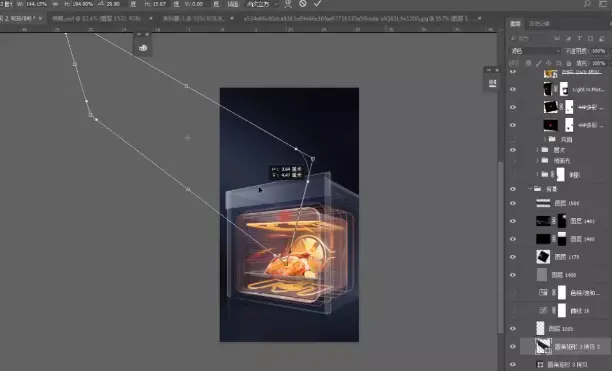Toggle visibility of the 背景 group
612x371 pixels.
coord(513,189)
